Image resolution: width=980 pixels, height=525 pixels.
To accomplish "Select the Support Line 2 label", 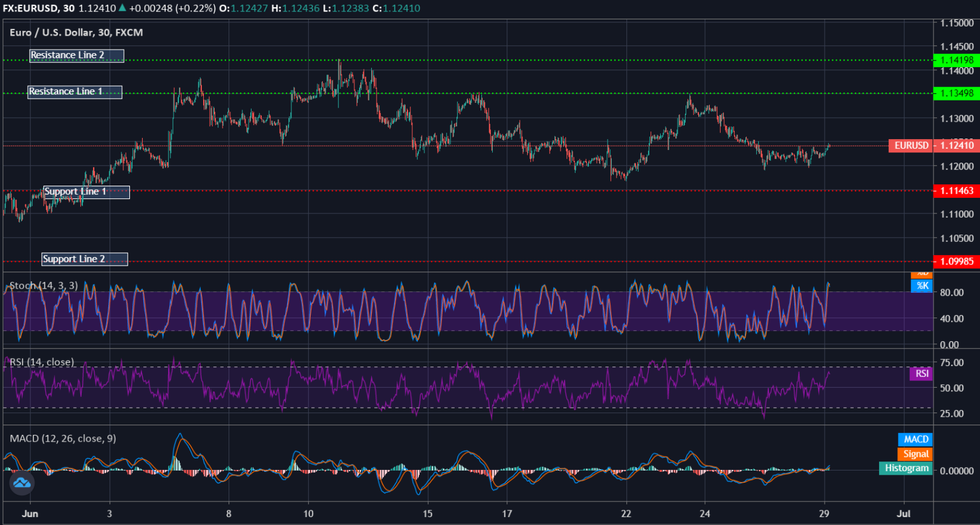I will 85,259.
